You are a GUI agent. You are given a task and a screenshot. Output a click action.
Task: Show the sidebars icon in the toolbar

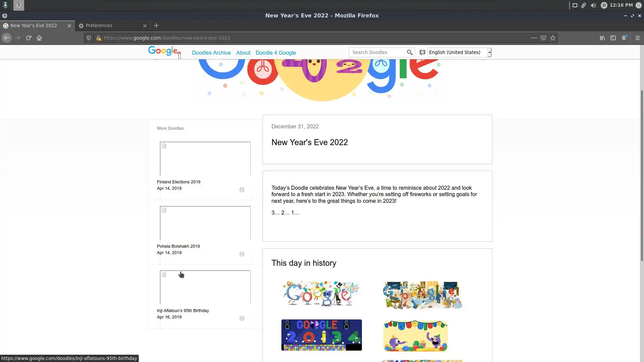(613, 38)
